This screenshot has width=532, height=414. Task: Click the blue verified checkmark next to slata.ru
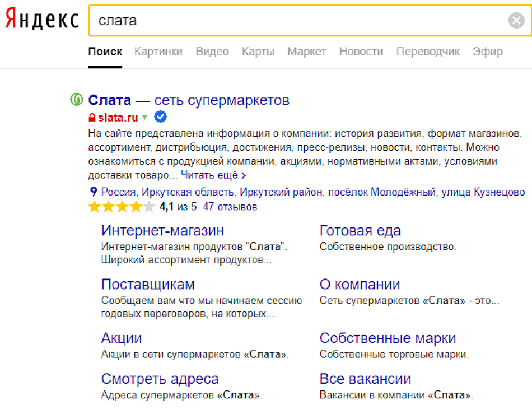[160, 117]
